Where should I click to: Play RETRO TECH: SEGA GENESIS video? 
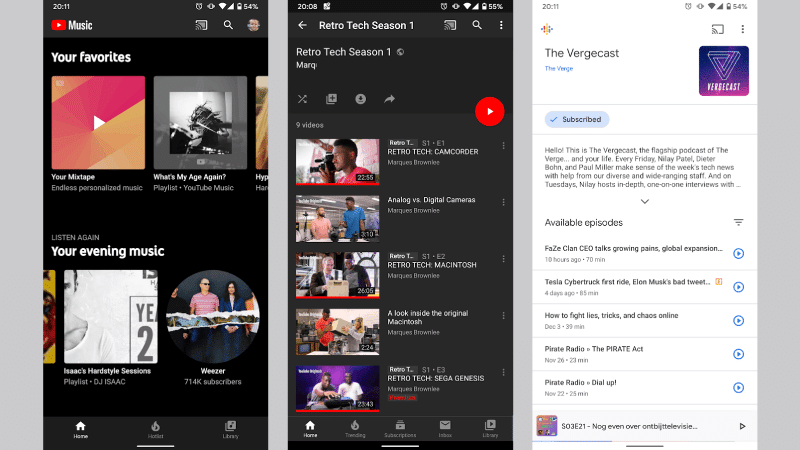pos(337,388)
